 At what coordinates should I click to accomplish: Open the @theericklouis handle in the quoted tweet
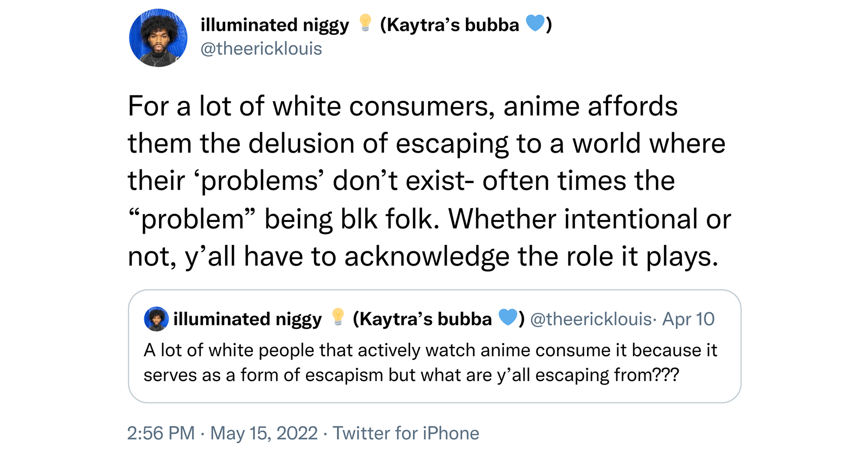591,319
